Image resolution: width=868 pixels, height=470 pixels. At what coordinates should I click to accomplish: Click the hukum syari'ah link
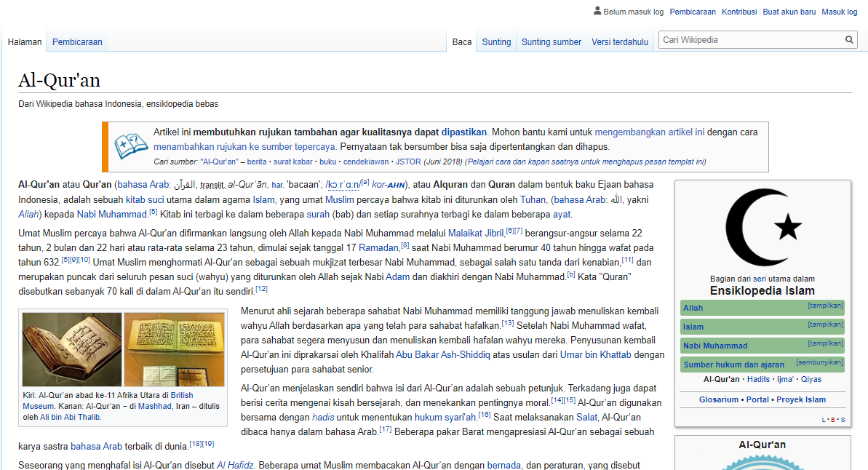(445, 418)
